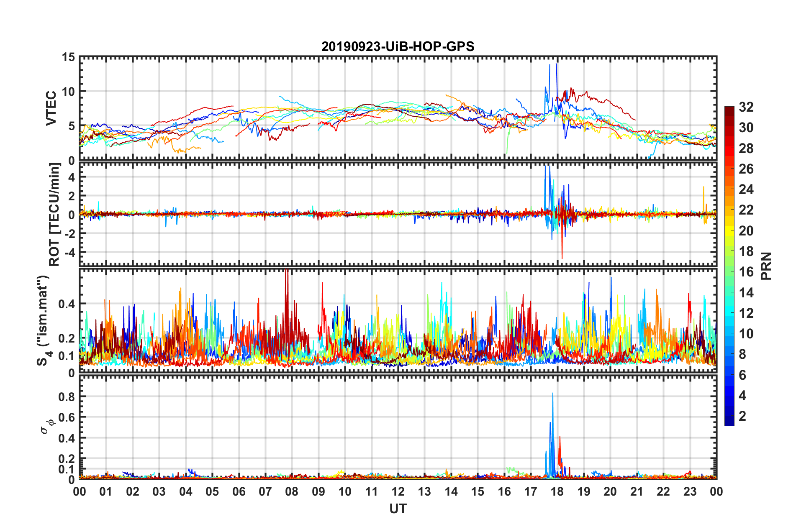The width and height of the screenshot is (796, 532).
Task: Click PRN colorbar tick label 30
Action: click(746, 128)
